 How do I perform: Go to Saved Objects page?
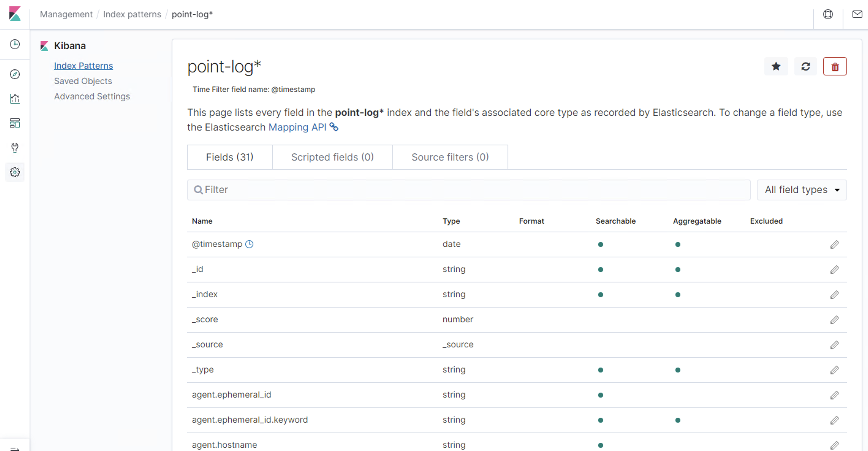(x=83, y=81)
